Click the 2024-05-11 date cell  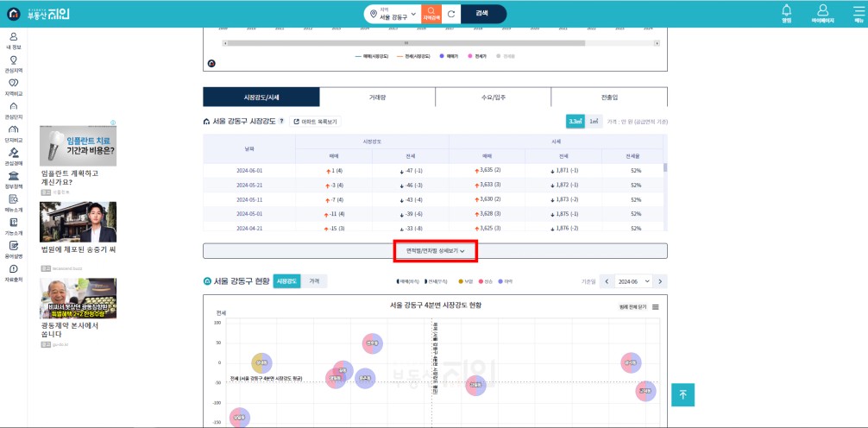249,199
